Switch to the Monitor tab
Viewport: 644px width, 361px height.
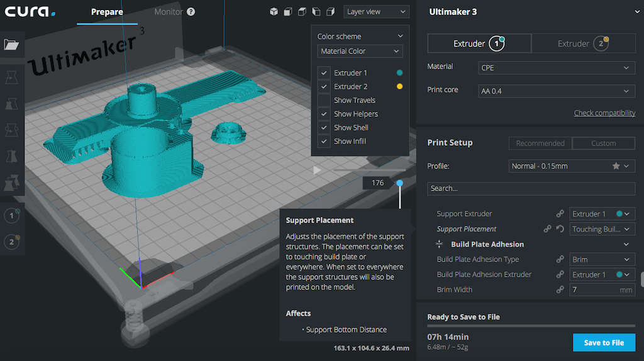point(169,12)
